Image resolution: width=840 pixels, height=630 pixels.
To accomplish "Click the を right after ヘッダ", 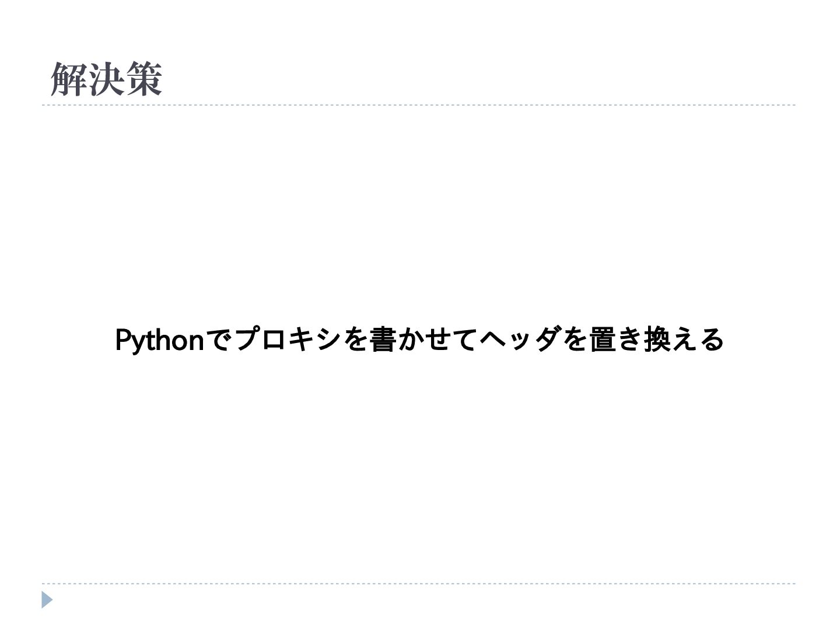I will pos(574,339).
